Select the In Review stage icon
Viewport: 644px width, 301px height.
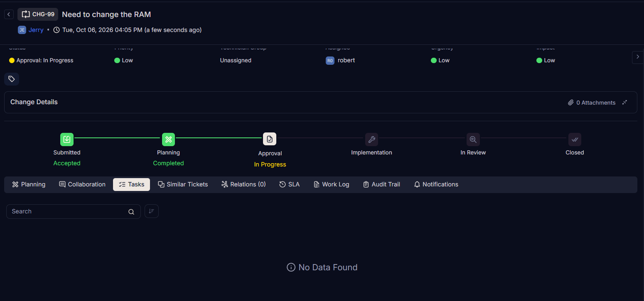473,139
